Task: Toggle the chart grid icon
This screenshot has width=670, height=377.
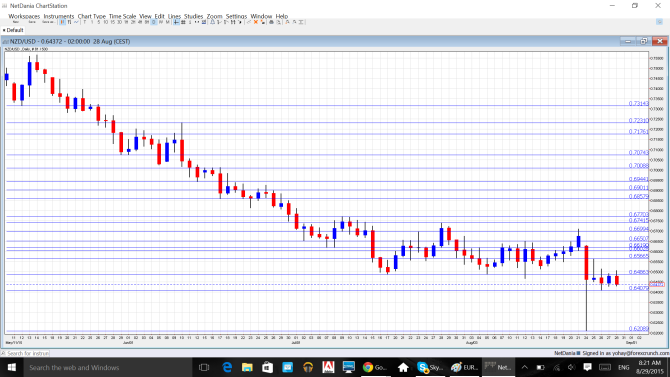Action: (183, 22)
